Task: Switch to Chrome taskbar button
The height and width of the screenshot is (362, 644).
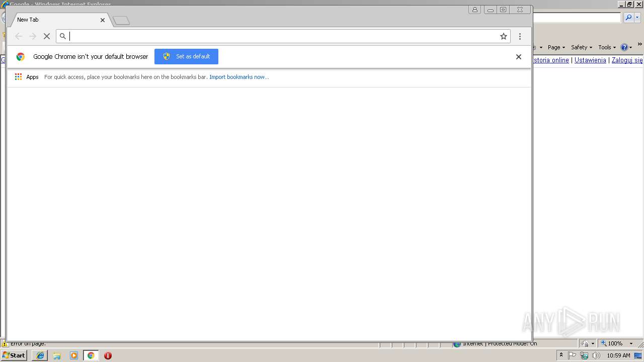Action: (x=91, y=355)
